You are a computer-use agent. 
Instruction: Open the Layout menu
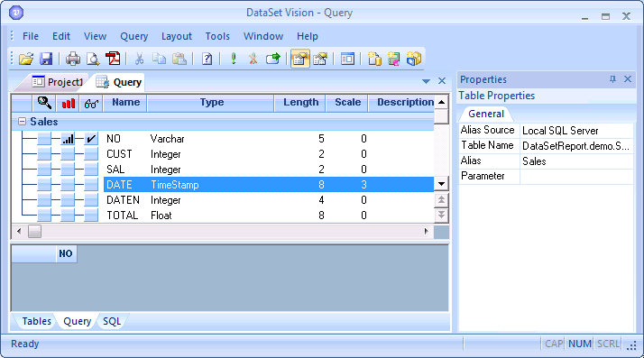(x=177, y=36)
